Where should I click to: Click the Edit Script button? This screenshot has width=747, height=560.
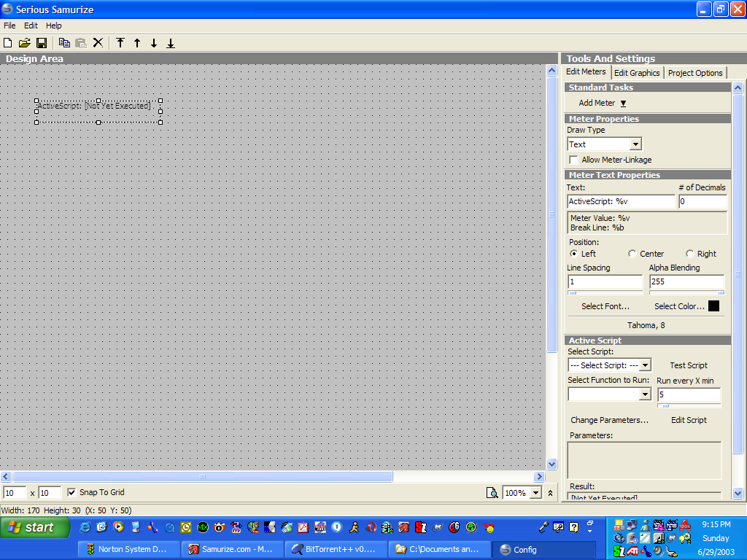point(689,420)
